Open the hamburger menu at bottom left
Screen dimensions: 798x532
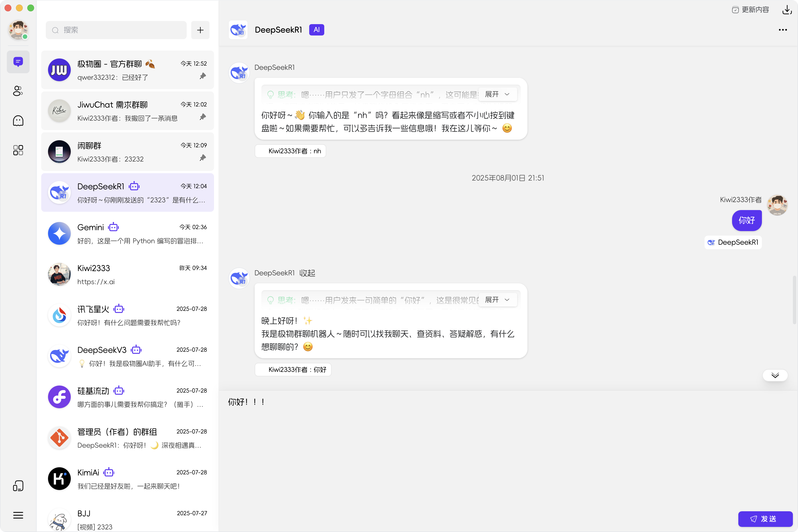[x=18, y=515]
